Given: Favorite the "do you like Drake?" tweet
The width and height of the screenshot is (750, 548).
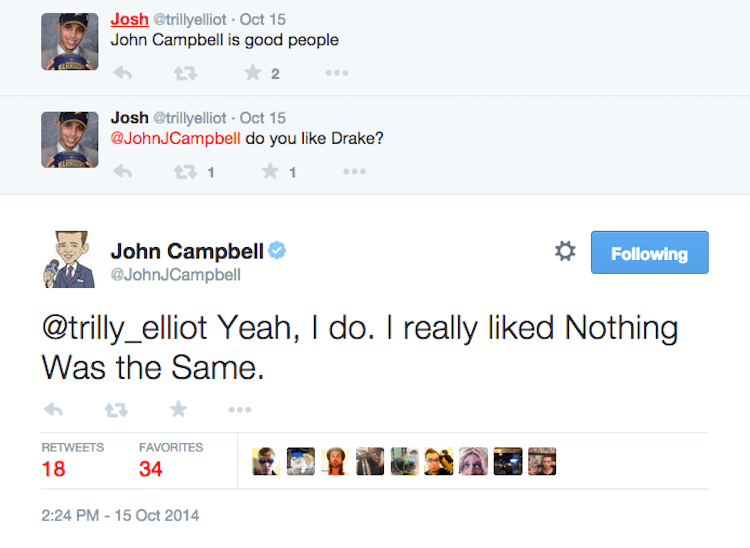Looking at the screenshot, I should (x=270, y=172).
